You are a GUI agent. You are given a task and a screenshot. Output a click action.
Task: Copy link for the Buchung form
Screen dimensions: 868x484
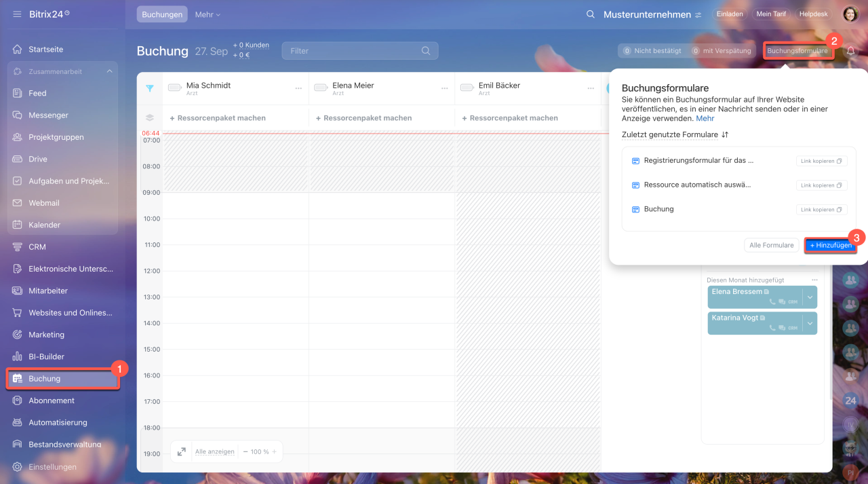(821, 210)
